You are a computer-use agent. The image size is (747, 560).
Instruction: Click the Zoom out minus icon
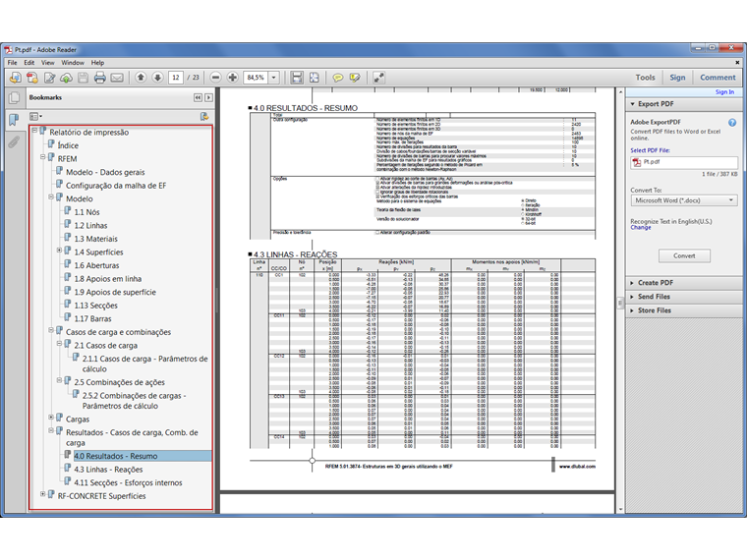216,78
